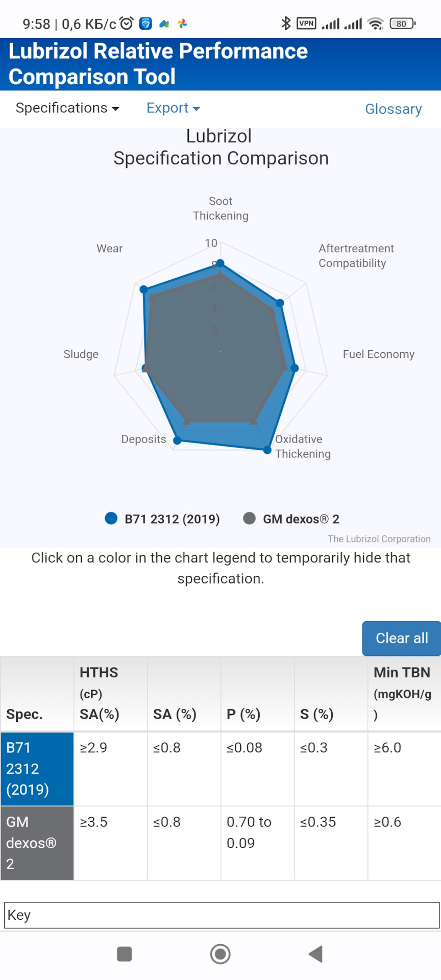Click the gray GM dexos® 2 table cell

click(x=37, y=843)
